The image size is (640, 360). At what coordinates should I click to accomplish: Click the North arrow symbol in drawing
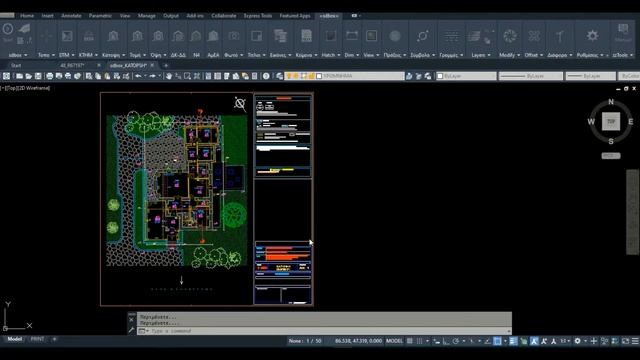pos(240,104)
